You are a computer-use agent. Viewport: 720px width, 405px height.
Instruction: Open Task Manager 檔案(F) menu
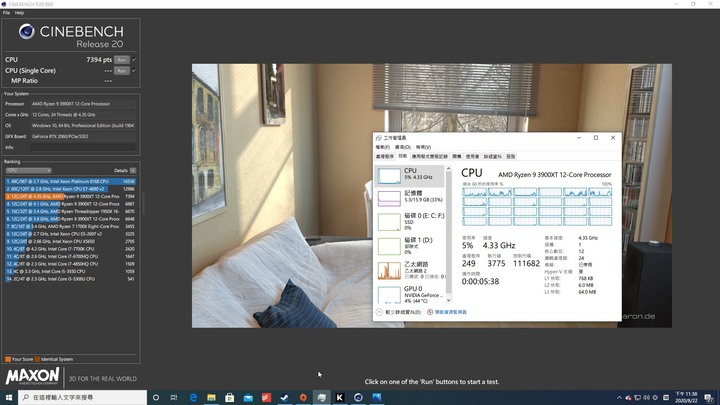[382, 147]
